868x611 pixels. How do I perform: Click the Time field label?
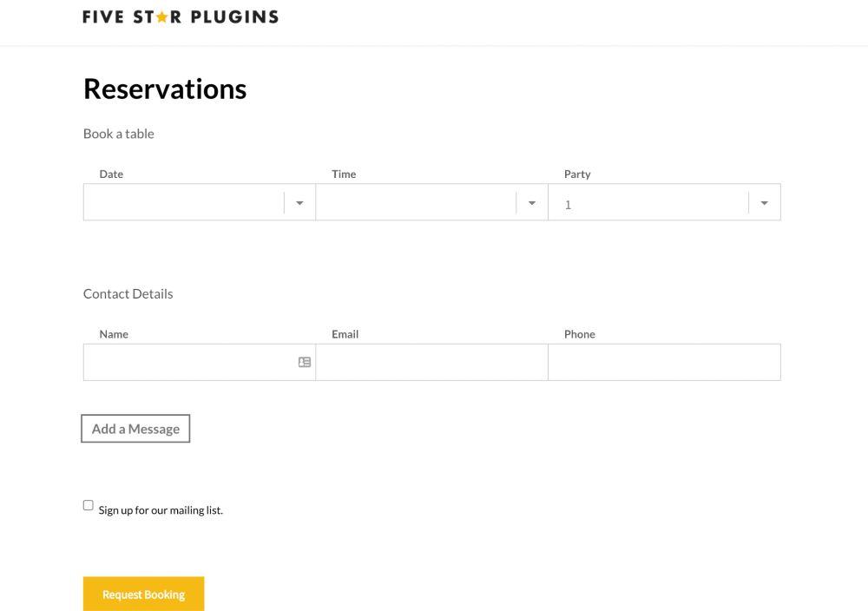(x=344, y=174)
